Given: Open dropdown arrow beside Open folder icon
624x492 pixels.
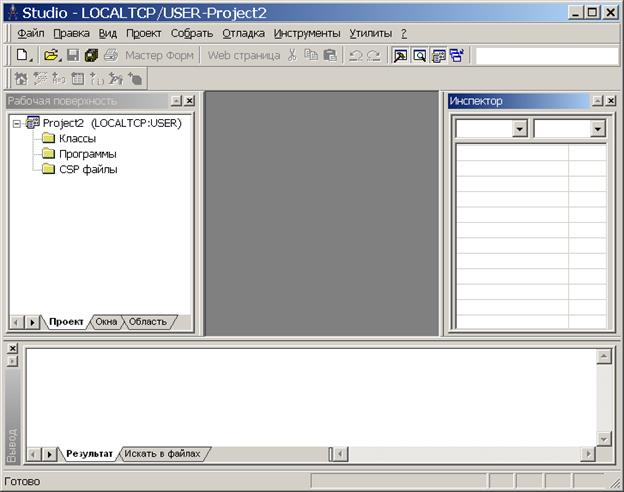Looking at the screenshot, I should click(60, 60).
